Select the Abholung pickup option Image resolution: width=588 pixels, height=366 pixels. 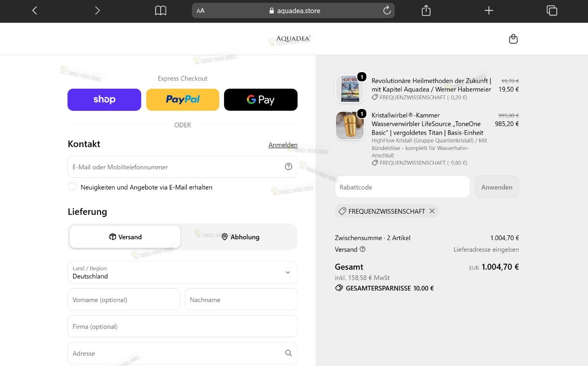[x=240, y=237]
